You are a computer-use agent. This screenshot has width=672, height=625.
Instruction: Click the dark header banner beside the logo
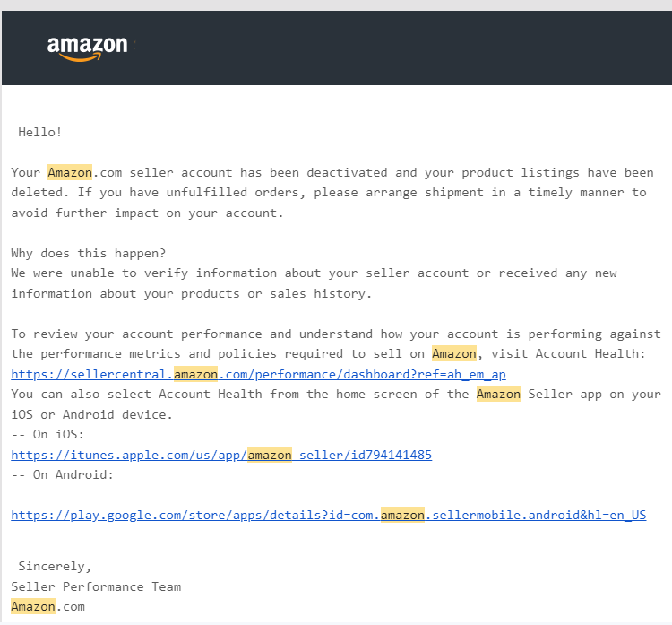(x=403, y=48)
